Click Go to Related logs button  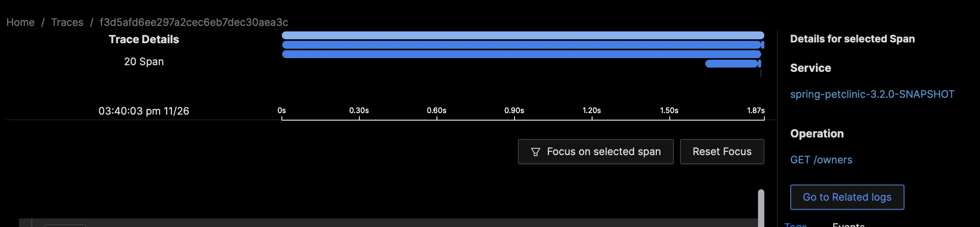pos(847,197)
